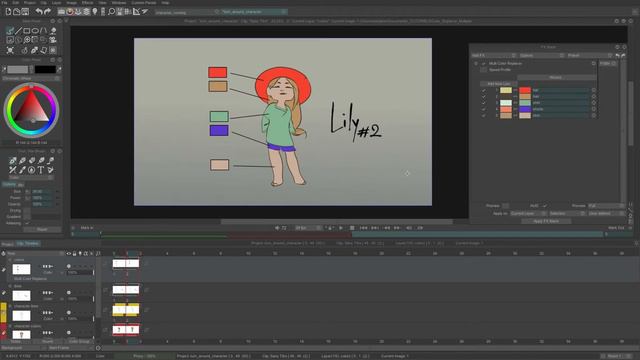The height and width of the screenshot is (360, 640).
Task: Click the Add New Color button
Action: tap(499, 84)
